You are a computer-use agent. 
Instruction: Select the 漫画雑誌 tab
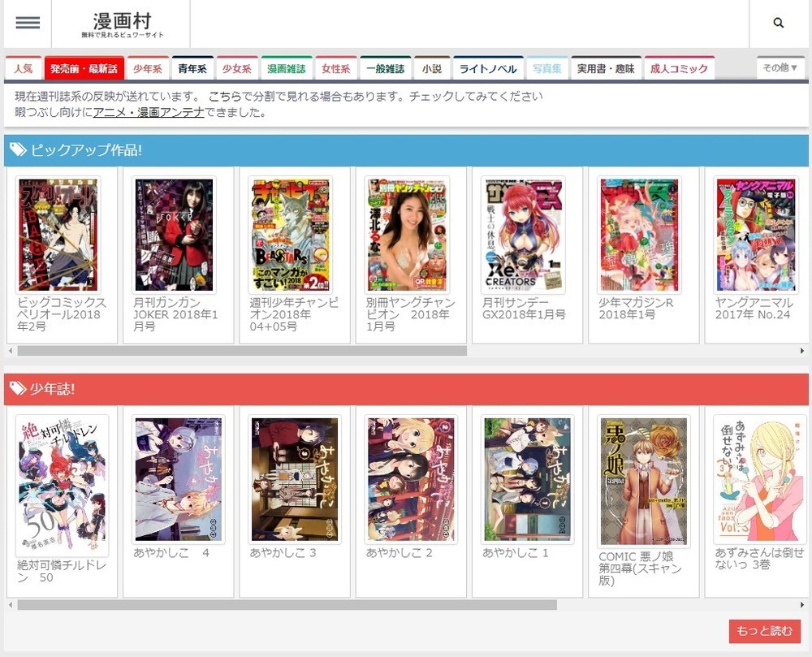[287, 68]
